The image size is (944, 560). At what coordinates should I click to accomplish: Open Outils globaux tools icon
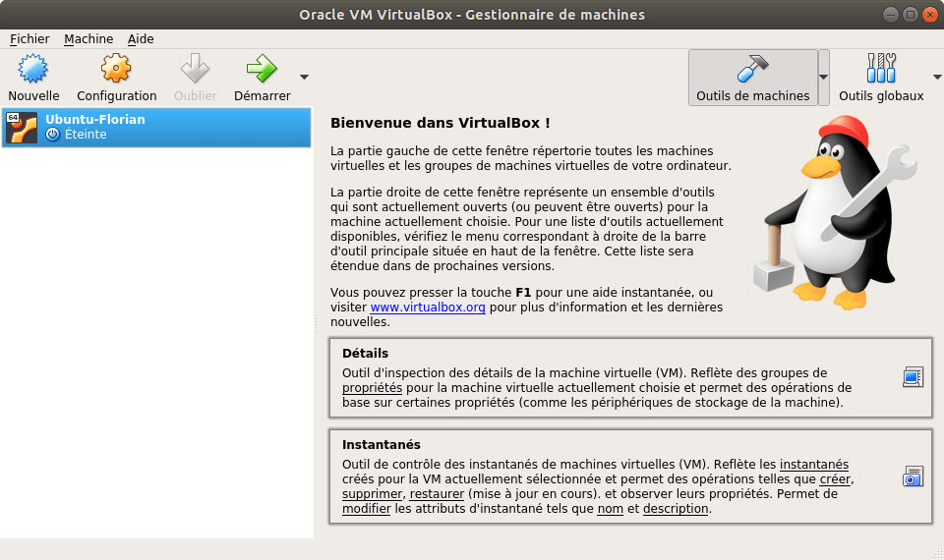click(x=881, y=69)
